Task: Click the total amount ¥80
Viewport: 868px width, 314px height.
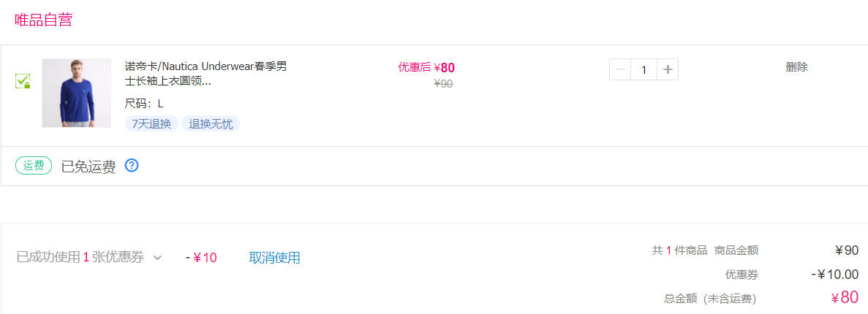Action: 844,298
